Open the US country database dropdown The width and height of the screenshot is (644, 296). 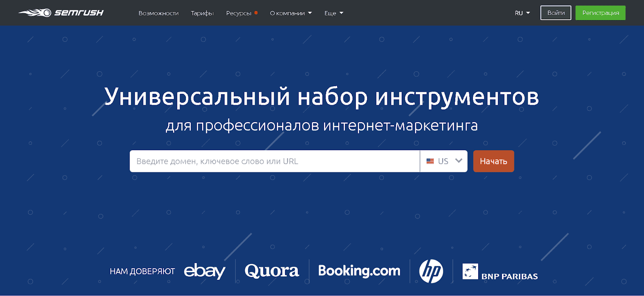[444, 161]
